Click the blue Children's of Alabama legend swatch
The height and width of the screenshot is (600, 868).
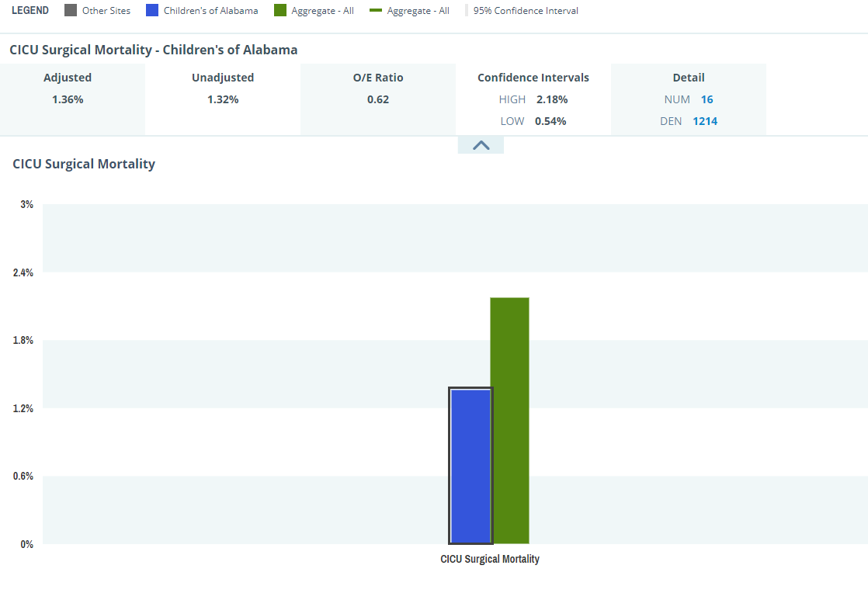(152, 11)
